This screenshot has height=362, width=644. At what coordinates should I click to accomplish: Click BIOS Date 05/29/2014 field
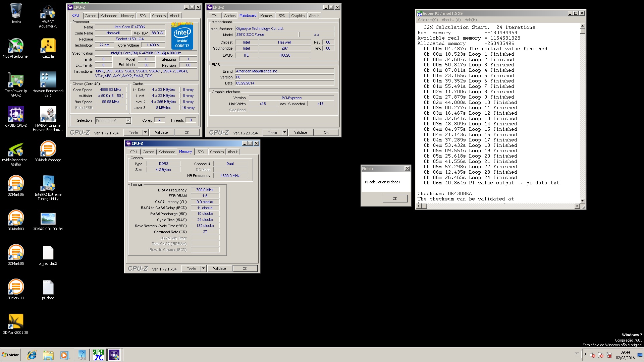[x=284, y=83]
